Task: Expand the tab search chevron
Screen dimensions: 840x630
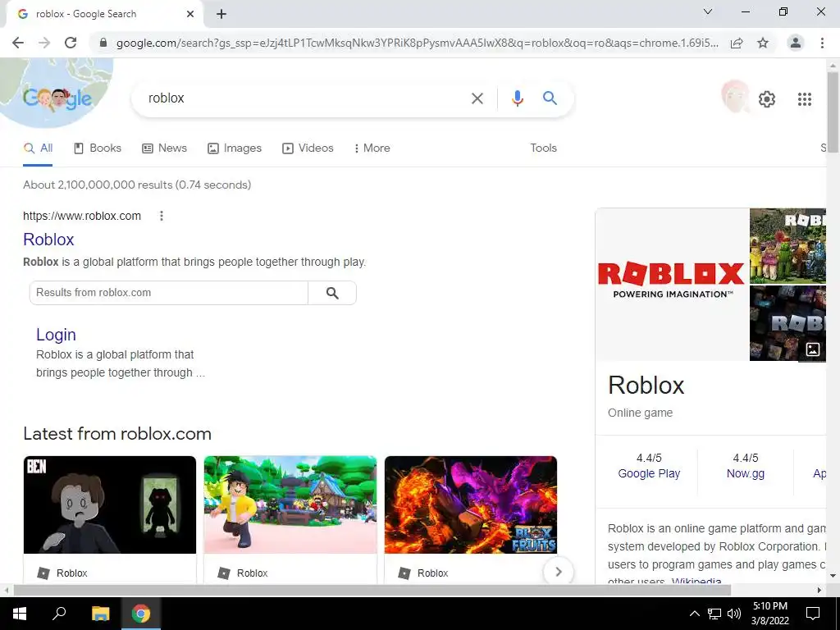Action: tap(708, 11)
